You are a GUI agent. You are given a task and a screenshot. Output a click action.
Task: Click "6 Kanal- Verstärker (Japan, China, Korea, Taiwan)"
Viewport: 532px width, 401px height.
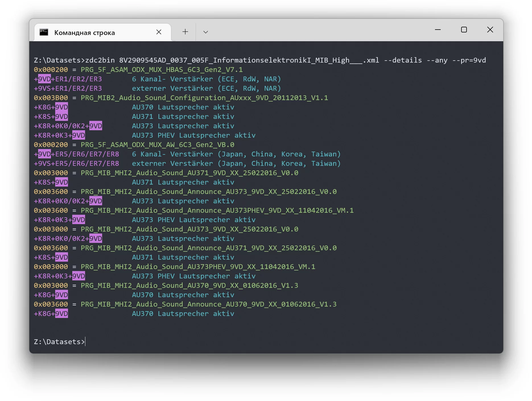point(236,154)
